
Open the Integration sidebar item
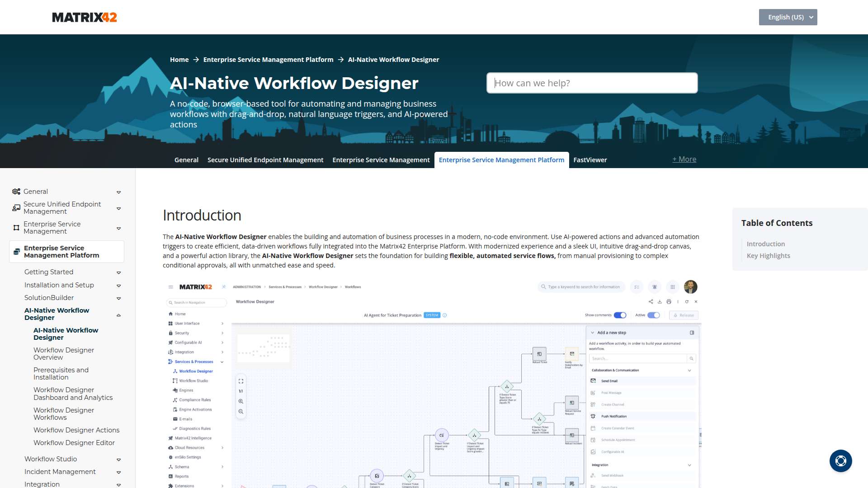[x=42, y=484]
